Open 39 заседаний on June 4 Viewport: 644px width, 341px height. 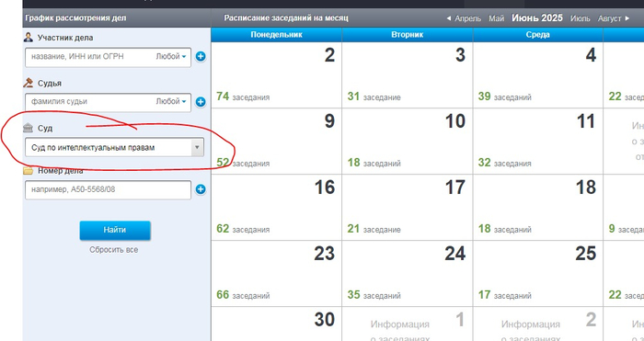pyautogui.click(x=504, y=97)
